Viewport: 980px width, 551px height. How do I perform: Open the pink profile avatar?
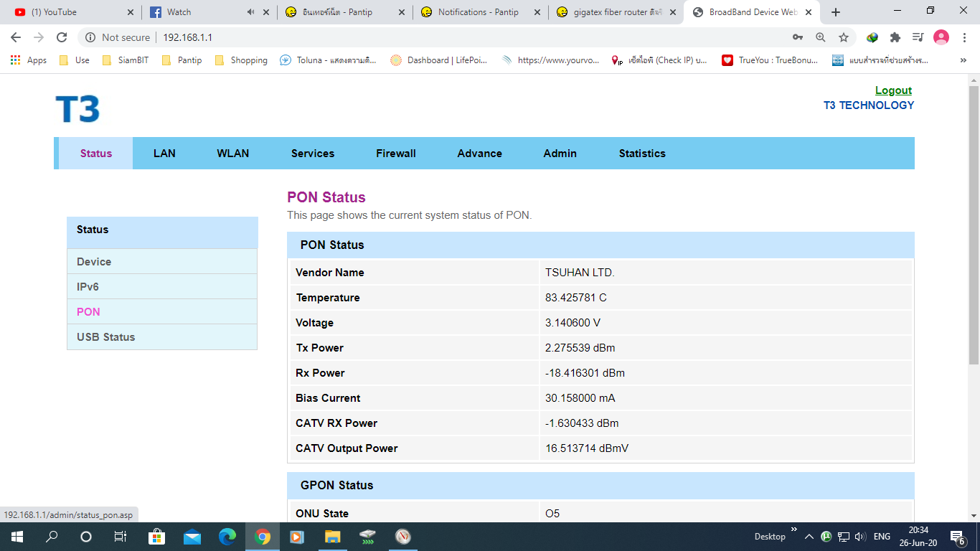[x=941, y=37]
